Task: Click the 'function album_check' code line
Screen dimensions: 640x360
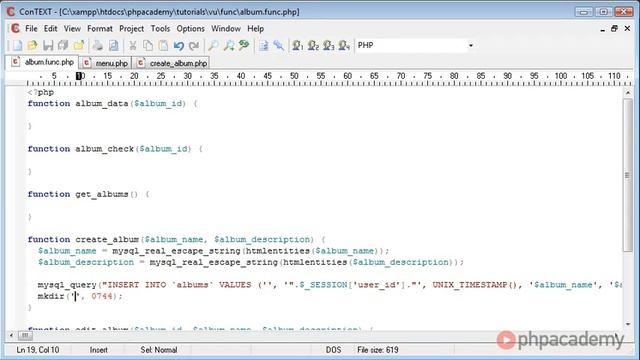Action: pyautogui.click(x=115, y=149)
